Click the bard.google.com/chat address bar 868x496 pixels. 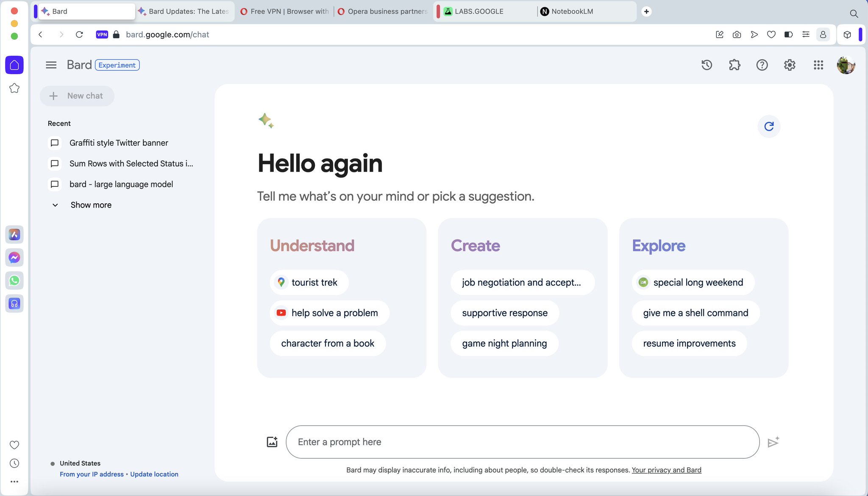(167, 35)
